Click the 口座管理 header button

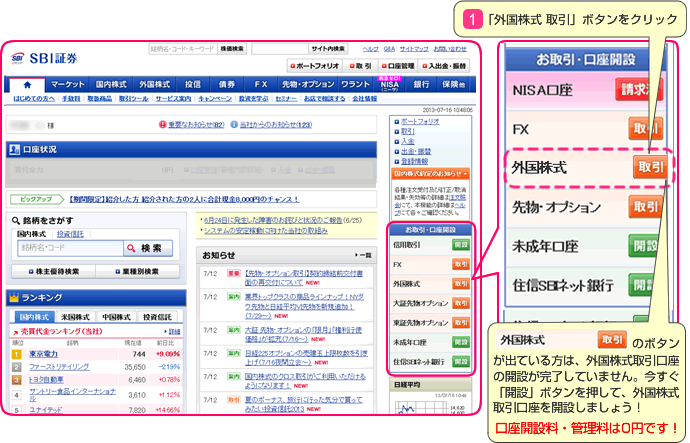coord(398,66)
